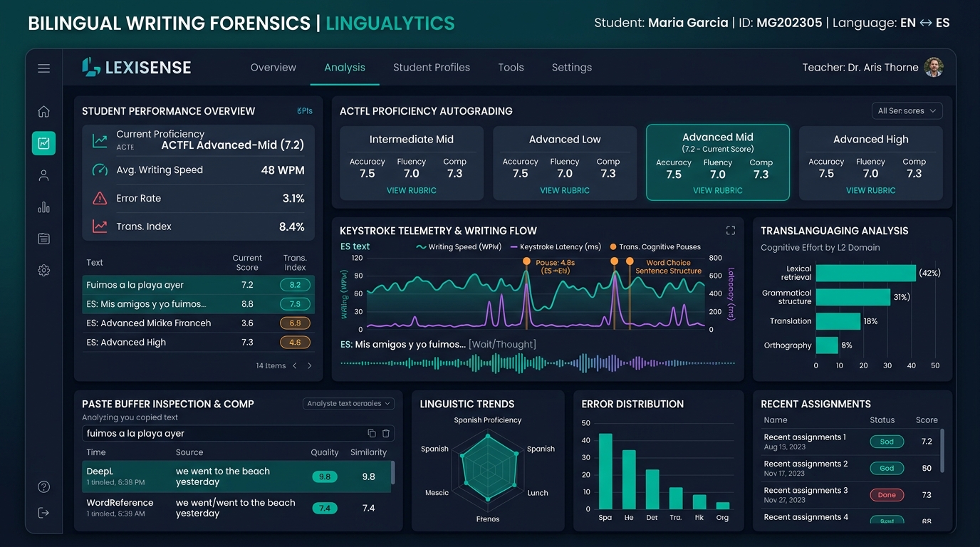Click the 8.2 Trans. Index badge
This screenshot has width=980, height=547.
click(x=295, y=285)
